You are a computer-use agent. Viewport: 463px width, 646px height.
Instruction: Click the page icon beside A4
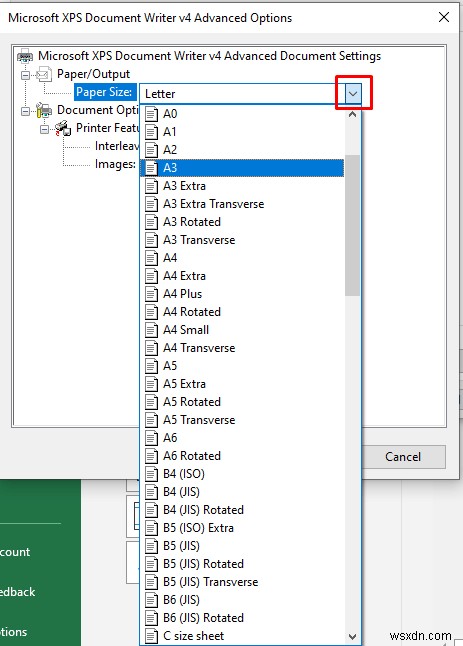pos(151,258)
